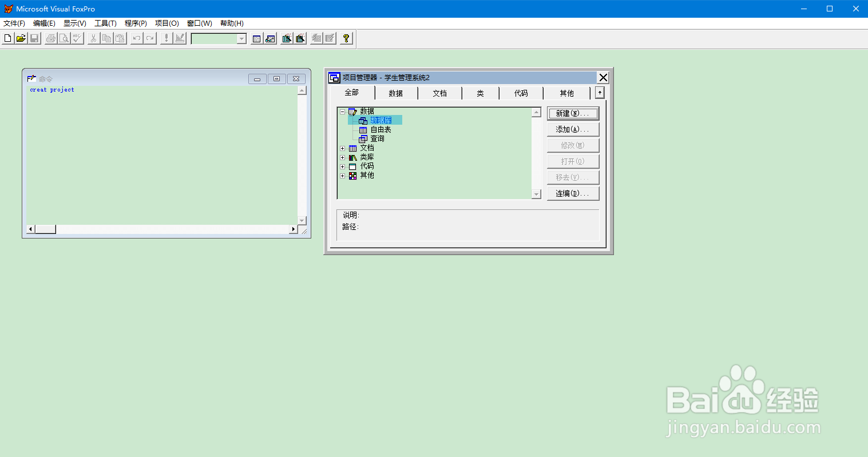Click the 新建(N)... button
This screenshot has height=457, width=868.
click(x=573, y=113)
